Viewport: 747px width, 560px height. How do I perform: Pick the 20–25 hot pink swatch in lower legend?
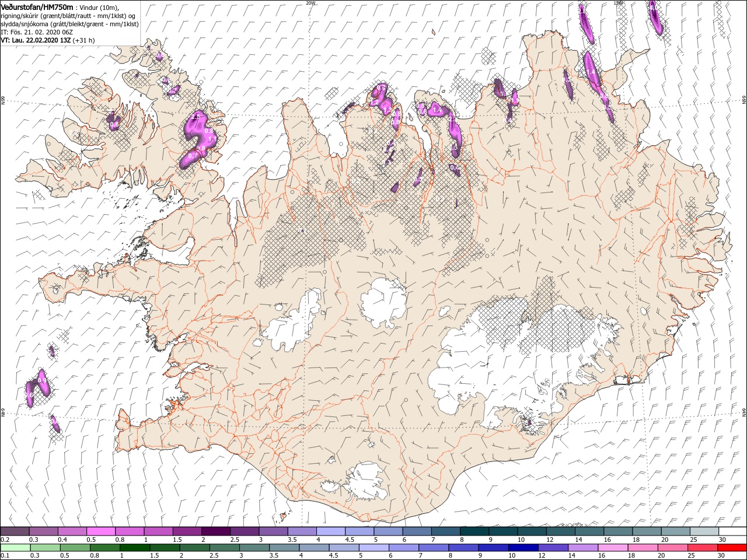click(x=672, y=548)
